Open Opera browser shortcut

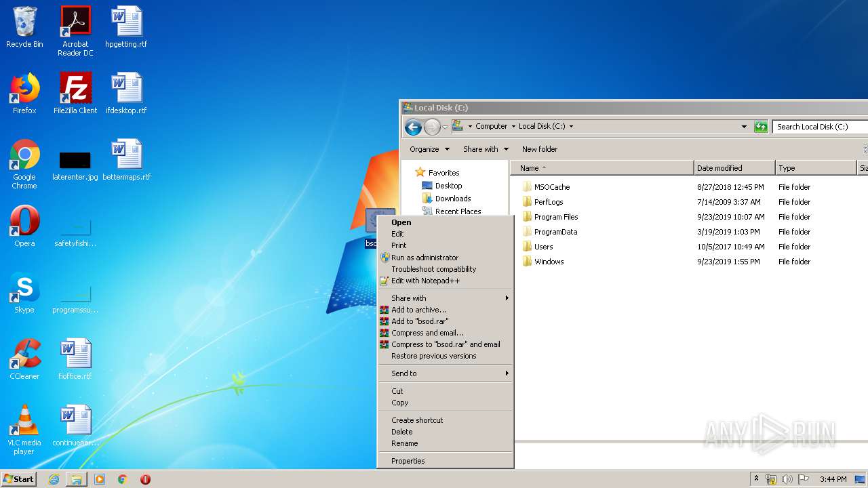[24, 226]
